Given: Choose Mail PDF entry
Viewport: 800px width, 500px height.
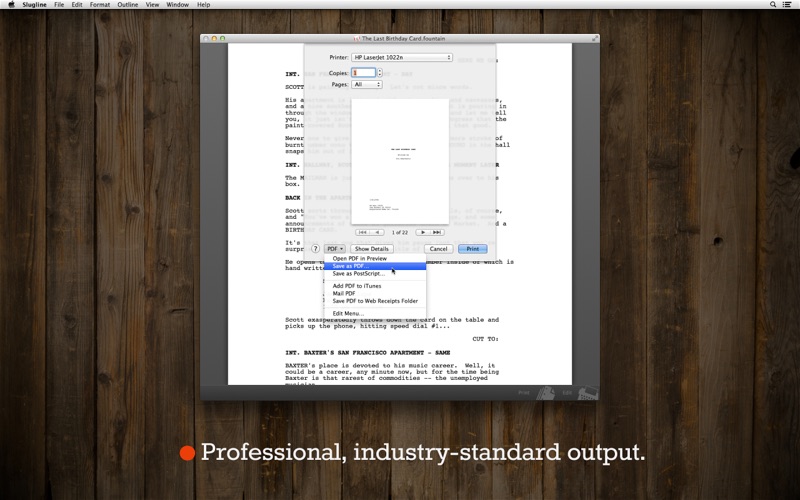Looking at the screenshot, I should pyautogui.click(x=375, y=294).
